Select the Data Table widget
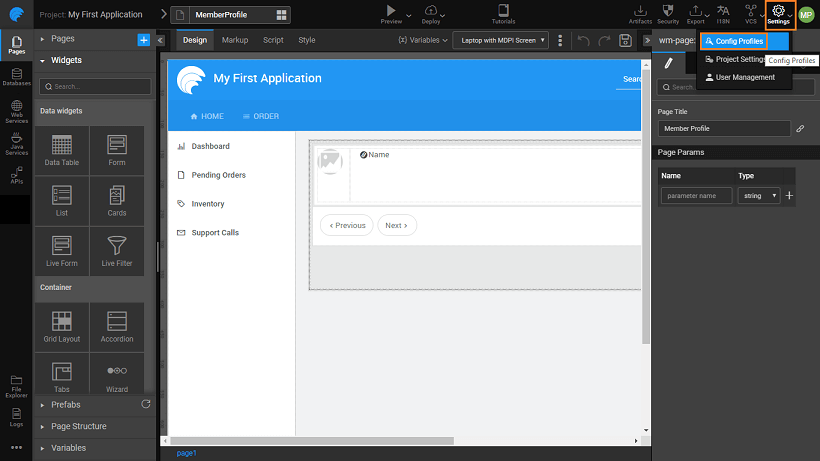Screen dimensions: 820x461 coord(62,150)
